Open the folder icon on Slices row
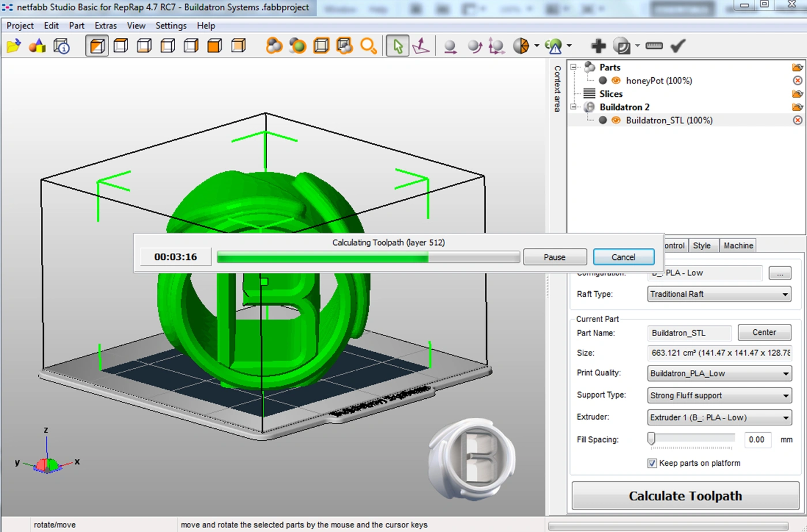Screen dimensions: 807x532 (x=797, y=94)
